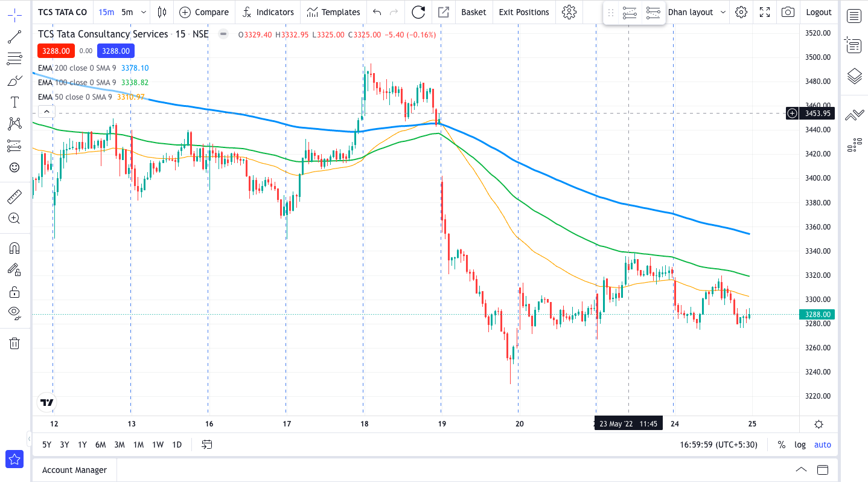Expand the Account Manager panel chevron
This screenshot has width=868, height=482.
point(801,470)
